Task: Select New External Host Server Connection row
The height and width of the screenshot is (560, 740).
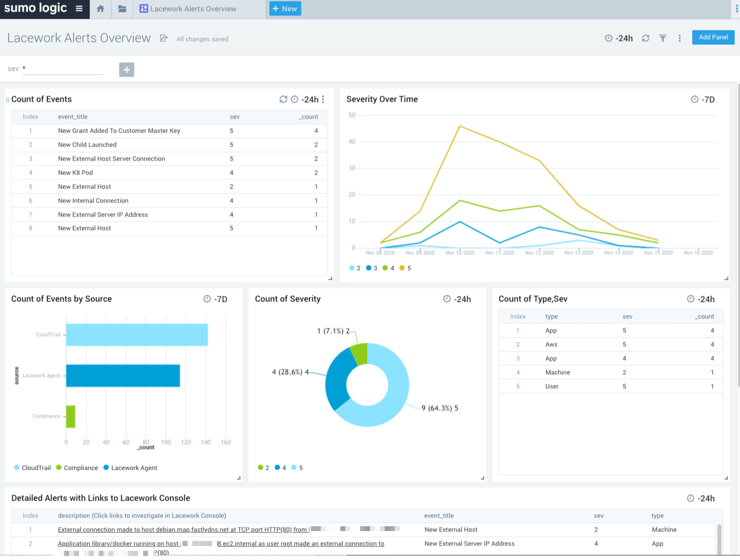Action: point(169,159)
